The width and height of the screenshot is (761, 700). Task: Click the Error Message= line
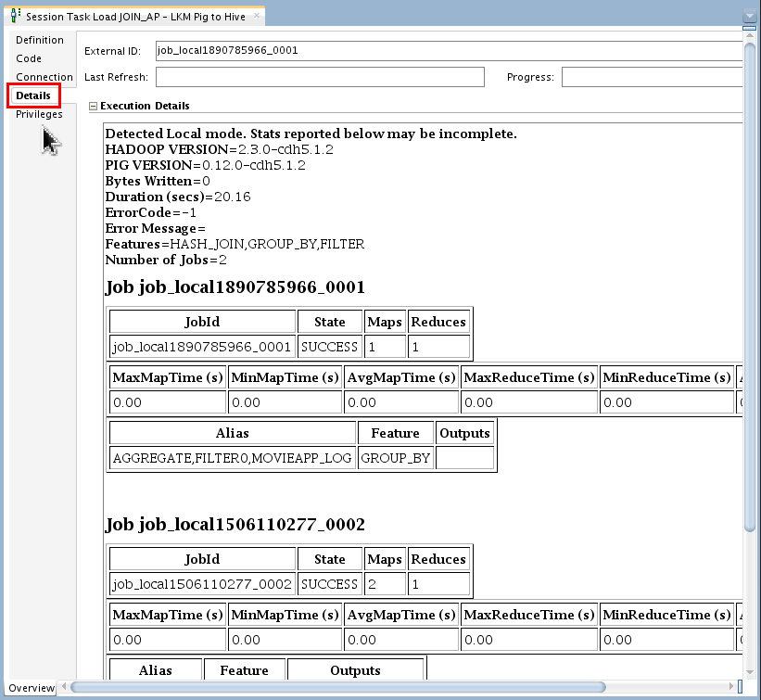[x=156, y=228]
